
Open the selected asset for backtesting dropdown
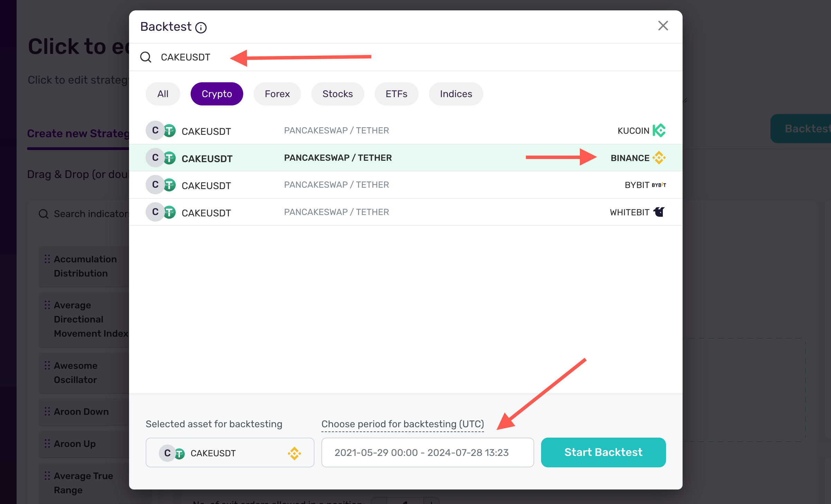[x=229, y=452]
